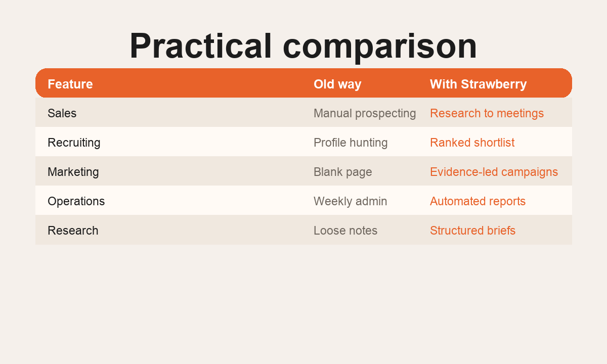Click the orange table header bar
The image size is (607, 364).
303,83
